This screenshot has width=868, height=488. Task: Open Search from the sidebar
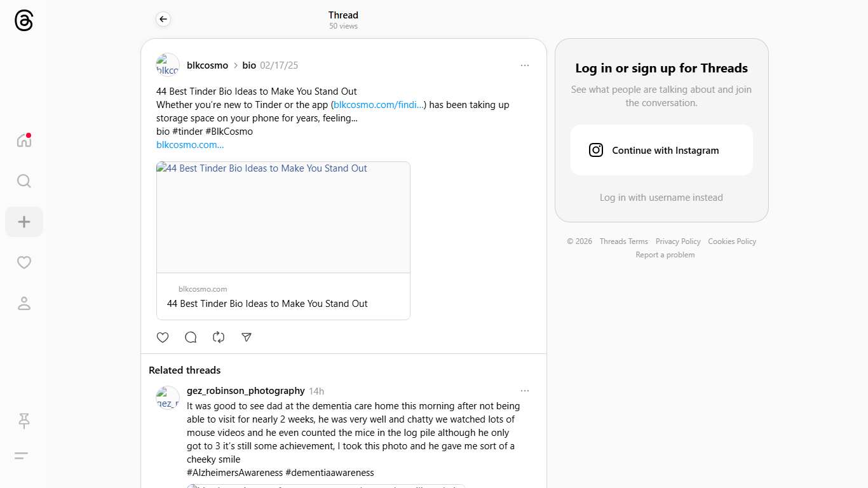(x=24, y=181)
